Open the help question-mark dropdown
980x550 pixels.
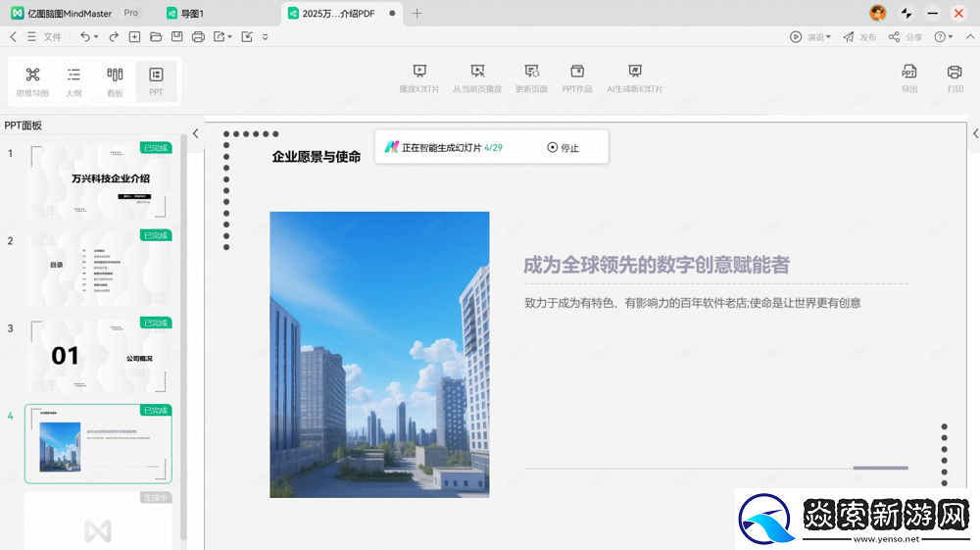tap(943, 37)
